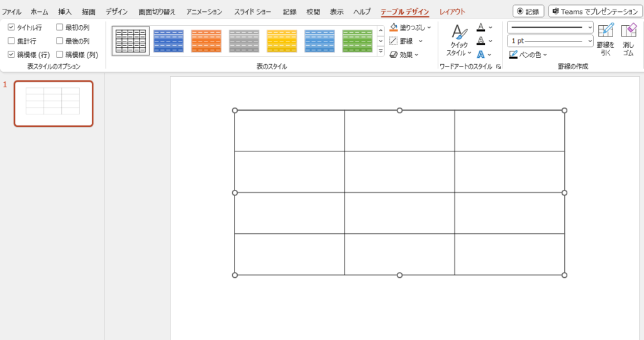Click the text outline A icon
The image size is (644, 340).
coord(480,41)
